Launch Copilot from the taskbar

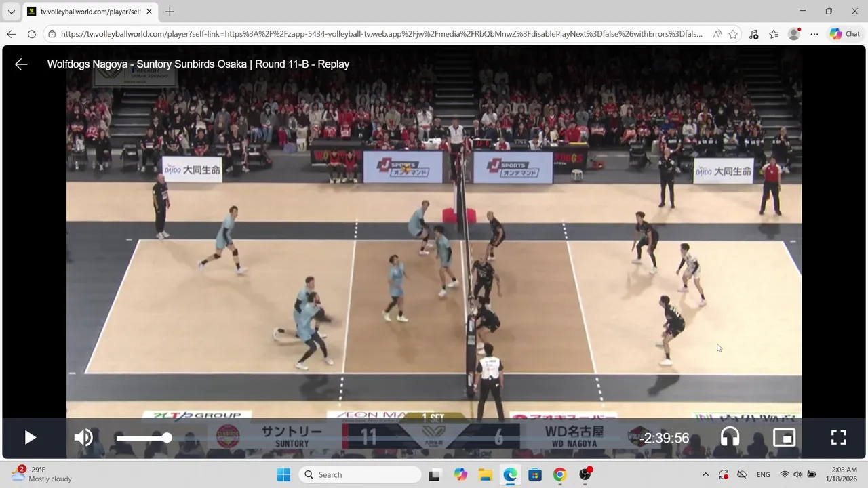[460, 474]
